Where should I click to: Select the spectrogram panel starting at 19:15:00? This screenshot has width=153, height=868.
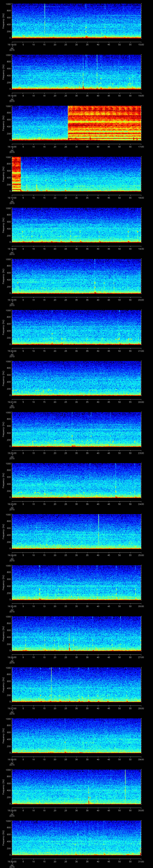pos(77,72)
